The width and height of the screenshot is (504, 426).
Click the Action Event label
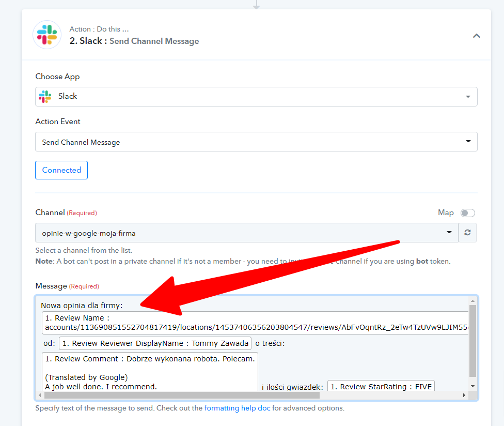pos(58,121)
